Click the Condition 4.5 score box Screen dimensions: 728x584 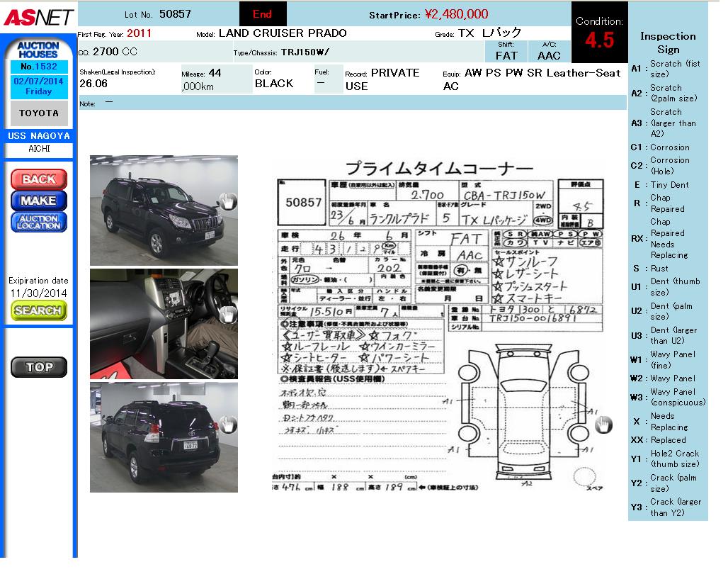(599, 33)
